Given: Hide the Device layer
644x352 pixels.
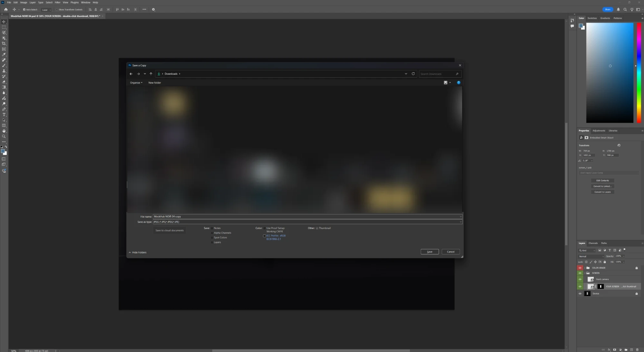Looking at the screenshot, I should click(x=580, y=293).
